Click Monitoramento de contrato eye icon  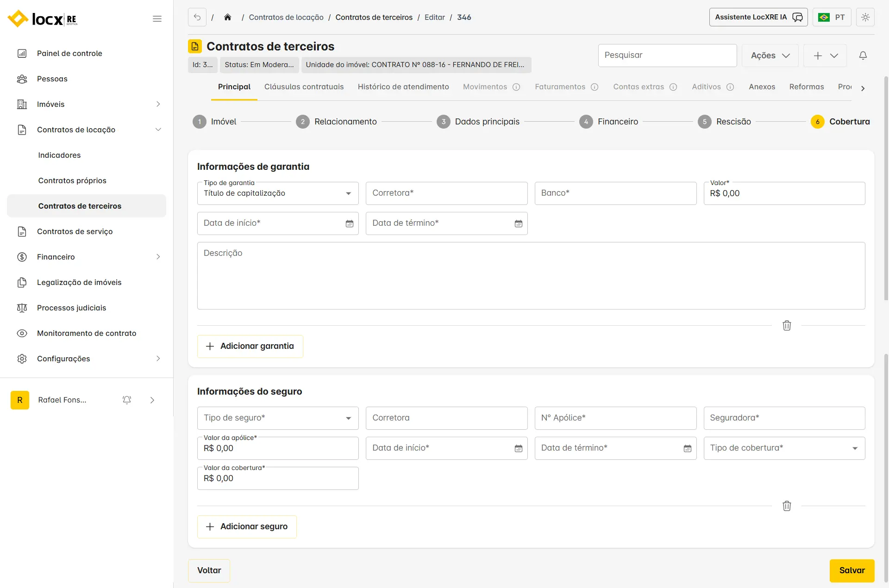pos(22,333)
